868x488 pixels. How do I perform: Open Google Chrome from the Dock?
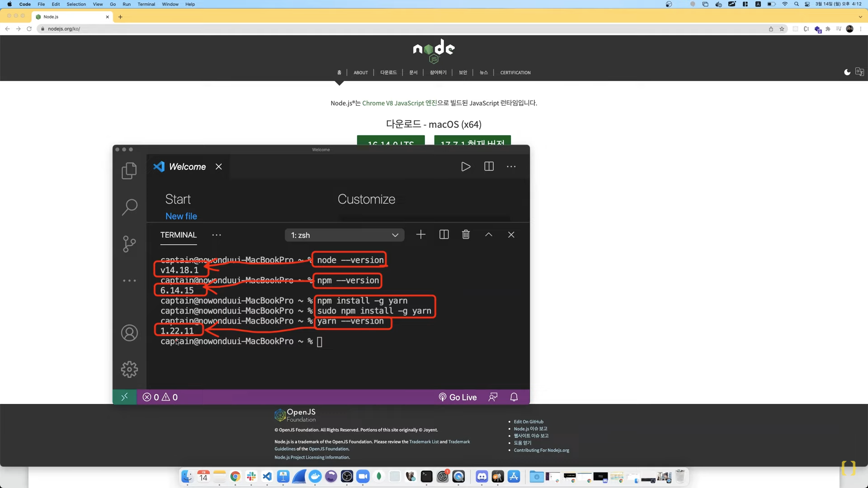[x=235, y=477]
